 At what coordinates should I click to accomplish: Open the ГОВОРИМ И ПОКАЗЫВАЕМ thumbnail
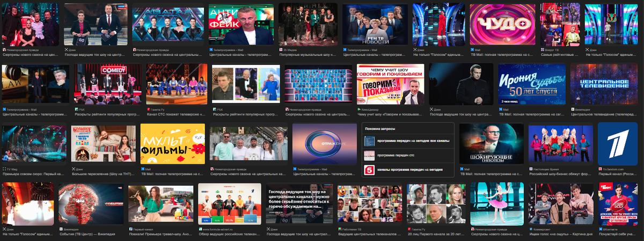pos(390,84)
